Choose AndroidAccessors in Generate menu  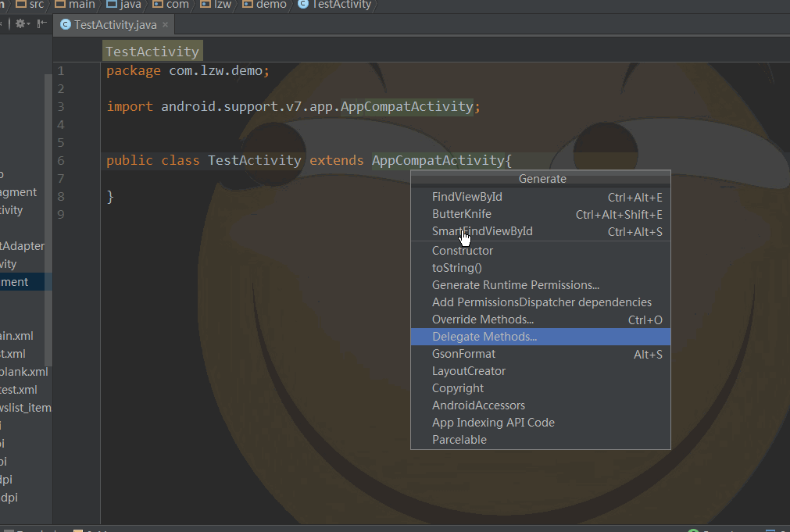pos(541,405)
